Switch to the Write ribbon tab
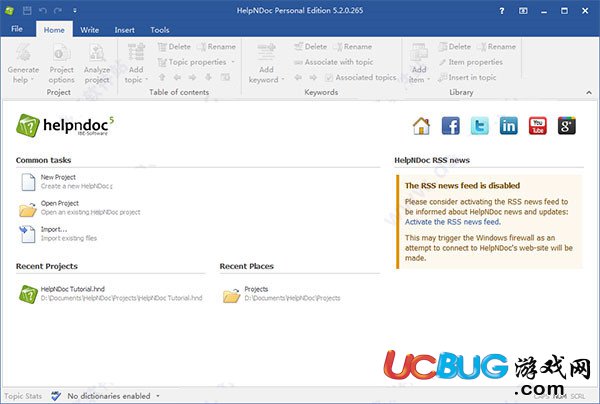Image resolution: width=600 pixels, height=404 pixels. click(x=90, y=30)
